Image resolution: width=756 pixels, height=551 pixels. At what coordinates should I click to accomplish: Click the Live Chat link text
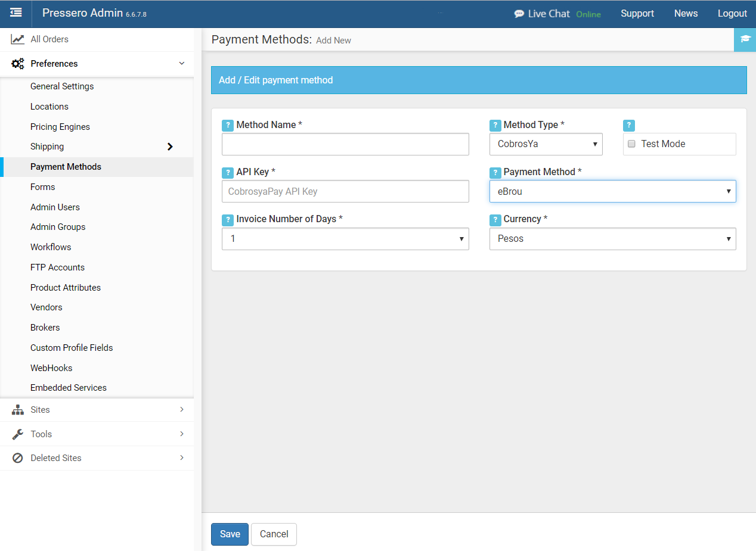pos(549,14)
